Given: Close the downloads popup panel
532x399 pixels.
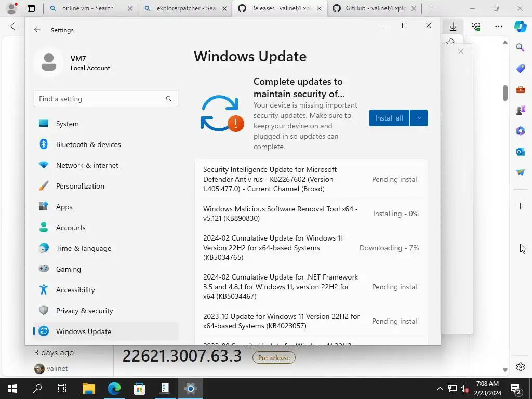Looking at the screenshot, I should pyautogui.click(x=460, y=51).
